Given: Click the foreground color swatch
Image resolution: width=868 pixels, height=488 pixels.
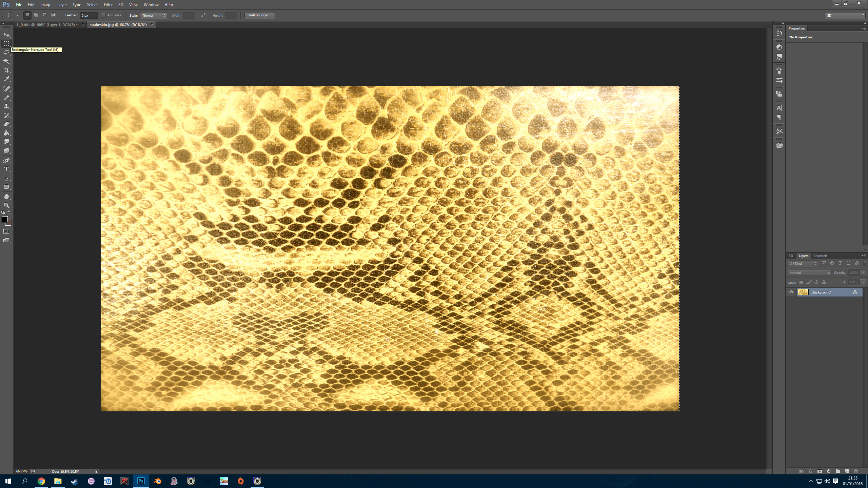Looking at the screenshot, I should click(4, 219).
